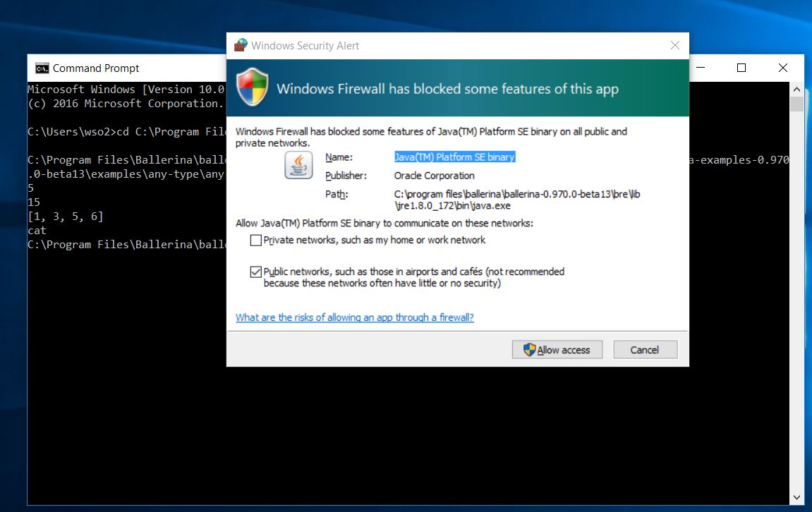
Task: Minimize the Command Prompt window
Action: (x=700, y=68)
